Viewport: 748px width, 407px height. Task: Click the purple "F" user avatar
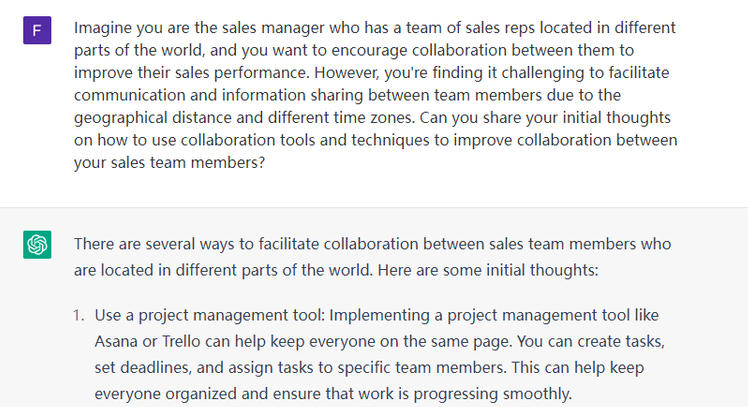pyautogui.click(x=37, y=30)
